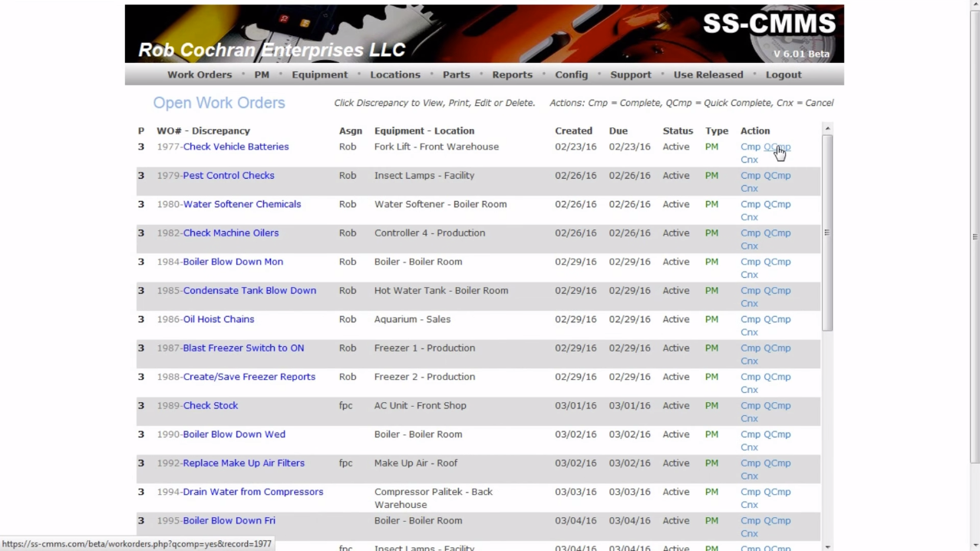This screenshot has width=980, height=551.
Task: Open work order Blast Freezer Switch to ON
Action: pos(243,348)
